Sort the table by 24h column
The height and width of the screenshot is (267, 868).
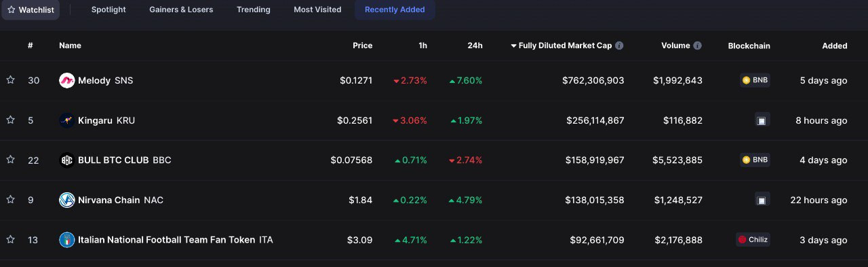pyautogui.click(x=475, y=46)
